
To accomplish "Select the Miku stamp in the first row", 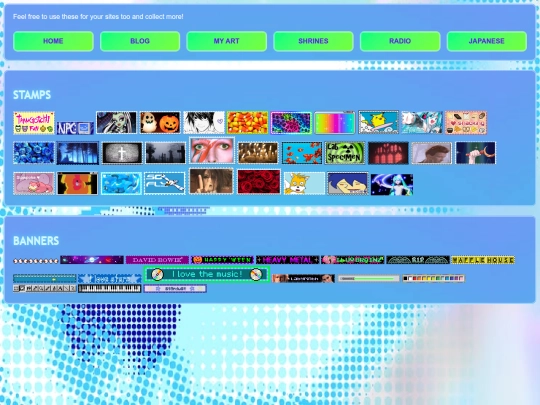I will (x=422, y=122).
